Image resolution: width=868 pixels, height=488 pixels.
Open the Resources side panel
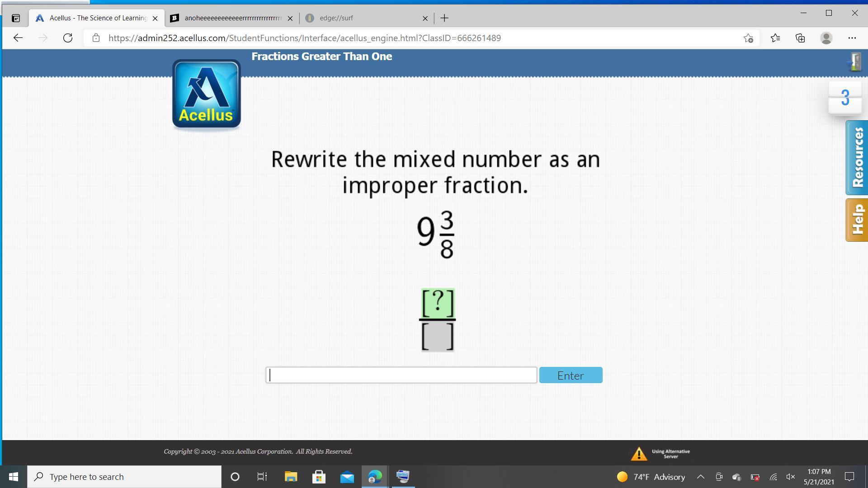(857, 158)
